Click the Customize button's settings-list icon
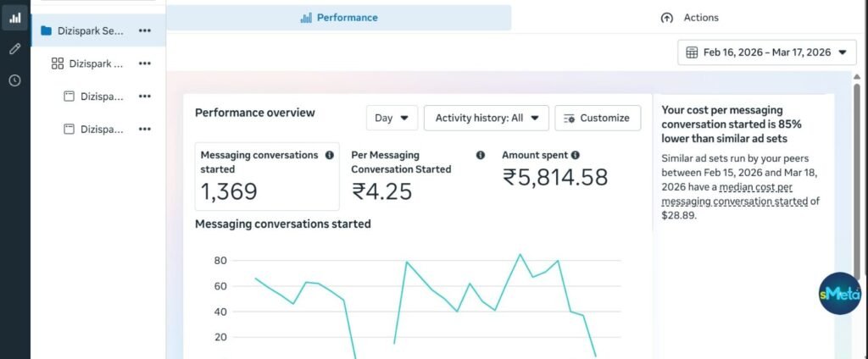The image size is (868, 359). click(569, 118)
